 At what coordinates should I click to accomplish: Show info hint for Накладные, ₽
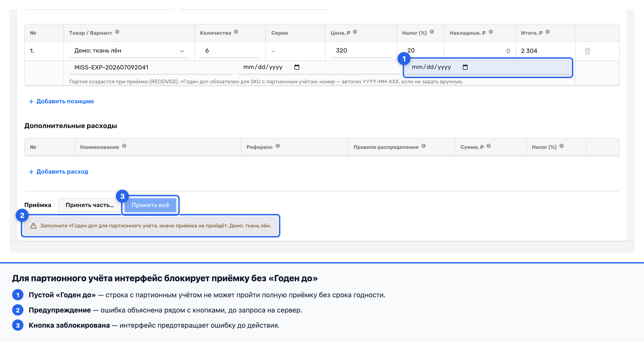click(x=491, y=32)
